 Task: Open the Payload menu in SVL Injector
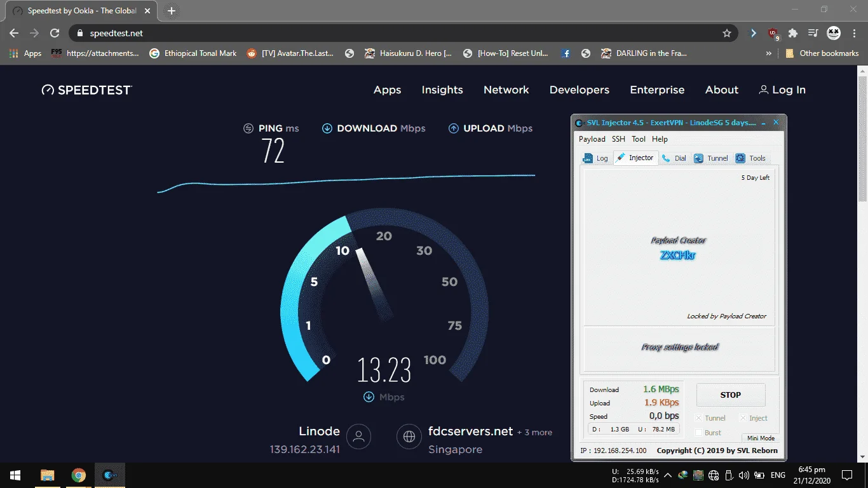tap(592, 139)
